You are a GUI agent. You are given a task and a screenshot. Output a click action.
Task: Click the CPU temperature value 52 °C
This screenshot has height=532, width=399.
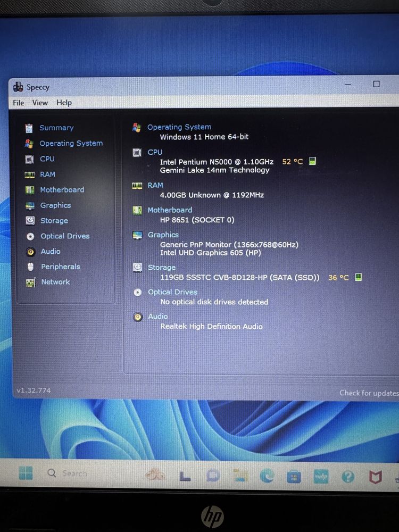click(x=293, y=162)
